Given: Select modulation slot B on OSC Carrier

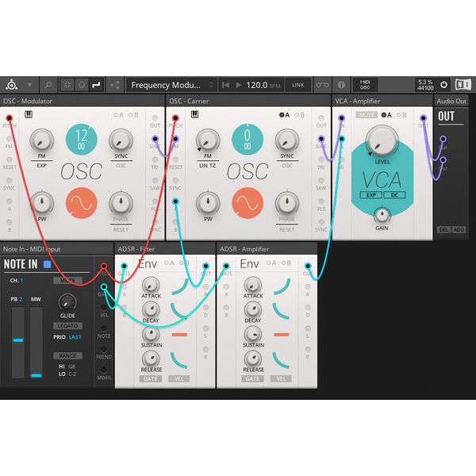Looking at the screenshot, I should (300, 115).
